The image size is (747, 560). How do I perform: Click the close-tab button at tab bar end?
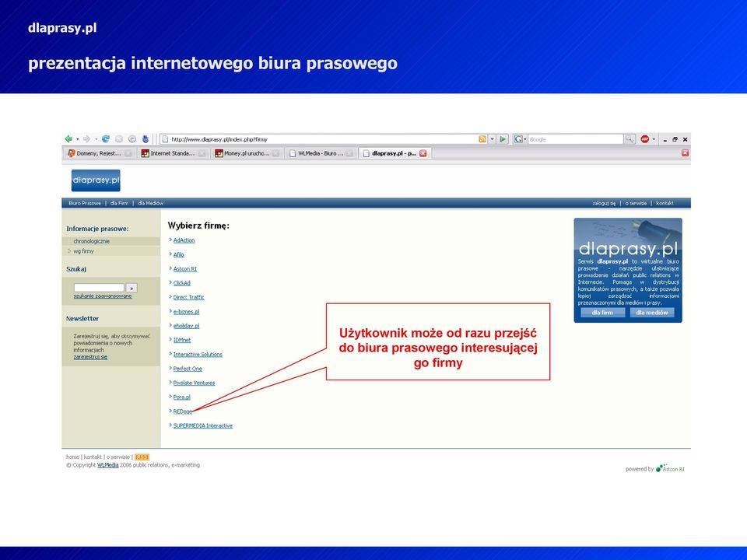685,153
